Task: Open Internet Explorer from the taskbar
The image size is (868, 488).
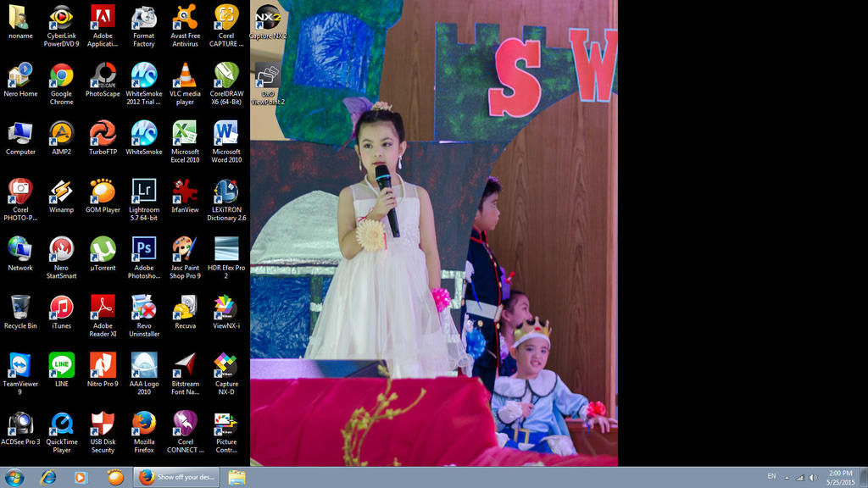Action: click(48, 477)
